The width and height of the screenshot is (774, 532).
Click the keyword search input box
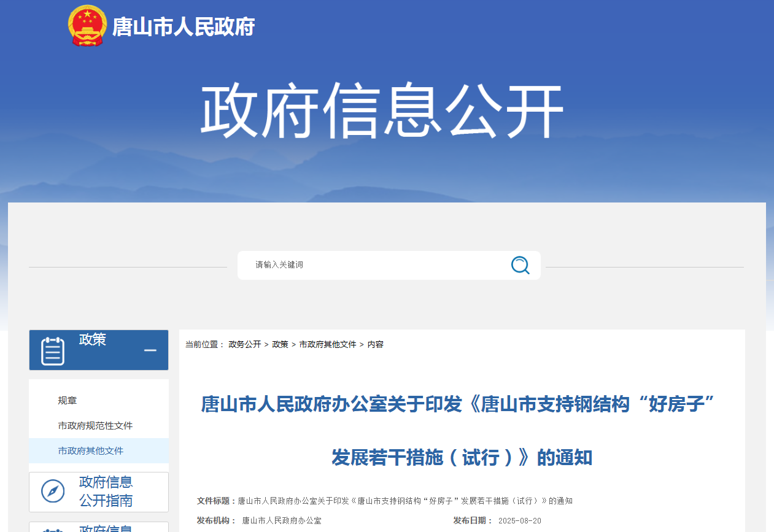368,265
